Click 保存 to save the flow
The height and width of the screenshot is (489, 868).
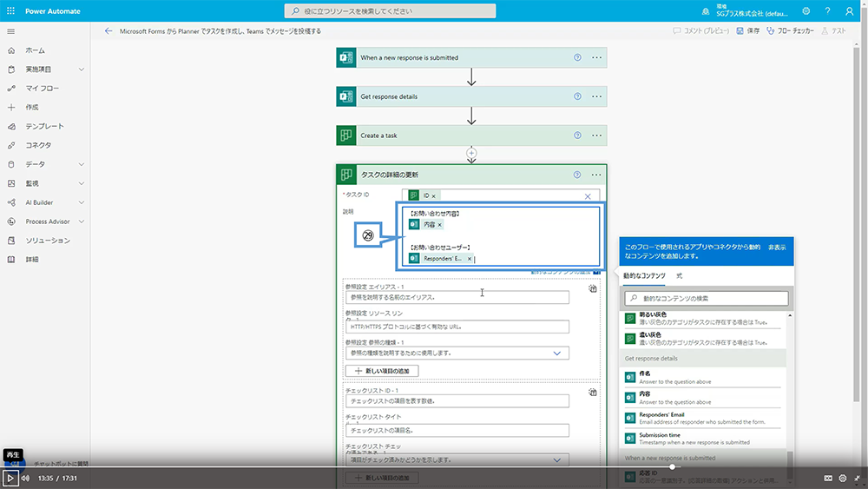coord(748,31)
